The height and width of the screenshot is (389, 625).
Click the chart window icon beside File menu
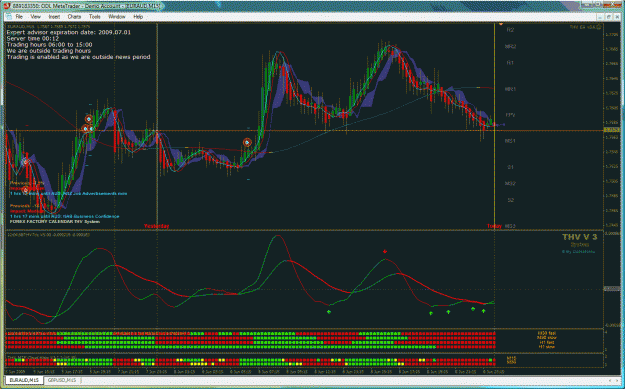[9, 17]
